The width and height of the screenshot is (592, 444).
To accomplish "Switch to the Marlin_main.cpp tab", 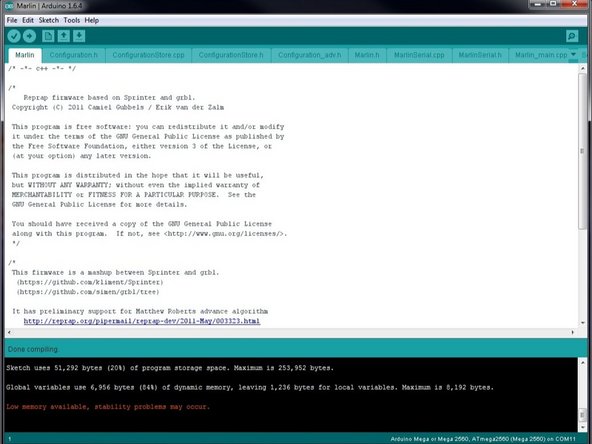I will pos(541,55).
